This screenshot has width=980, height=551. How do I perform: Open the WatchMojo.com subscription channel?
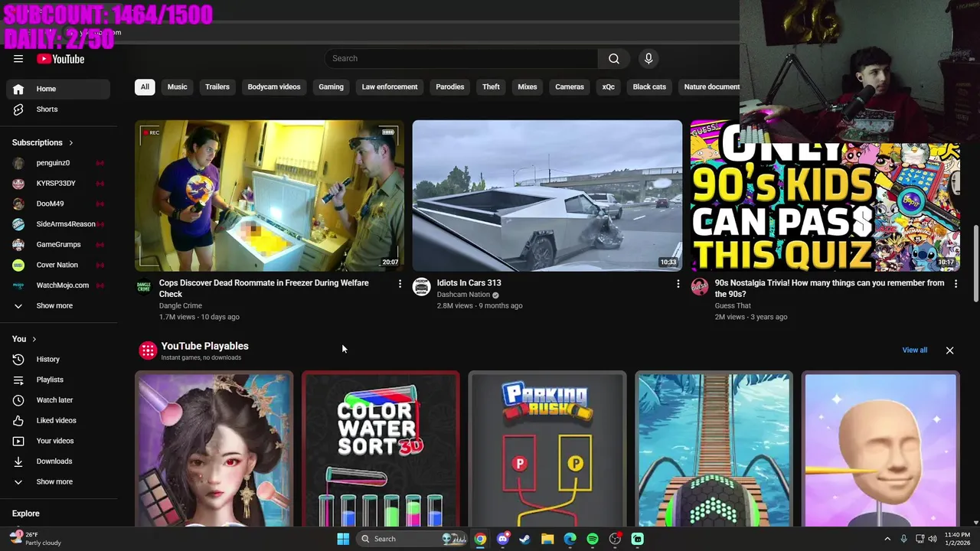(58, 285)
